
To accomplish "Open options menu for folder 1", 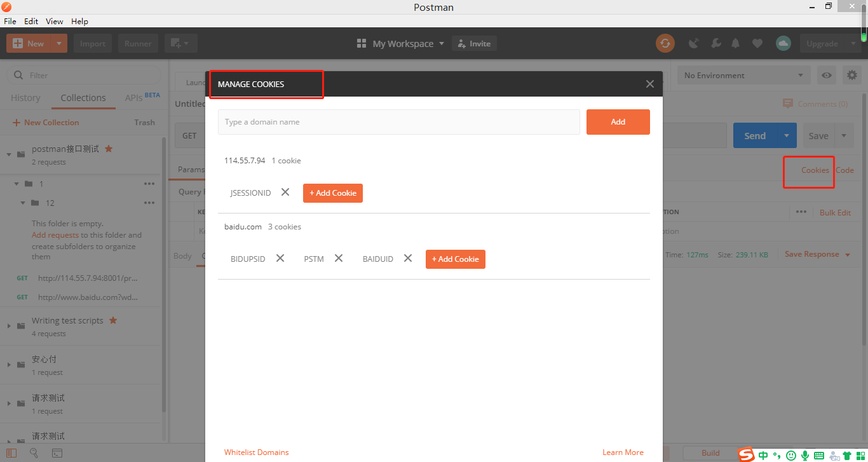I will pyautogui.click(x=149, y=184).
